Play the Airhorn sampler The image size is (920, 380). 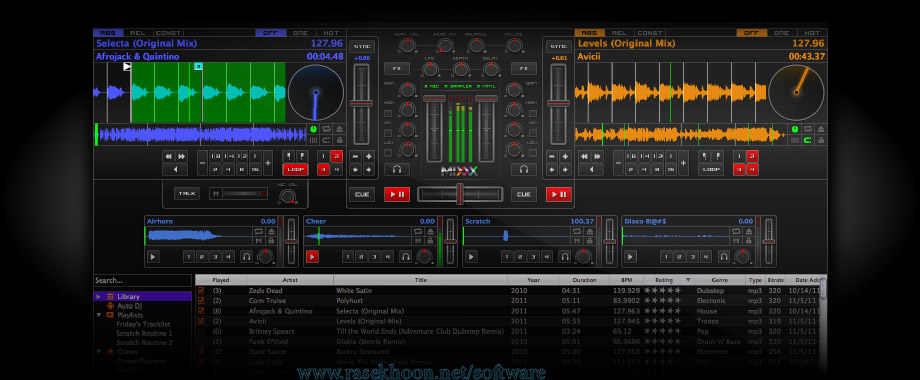(x=153, y=256)
